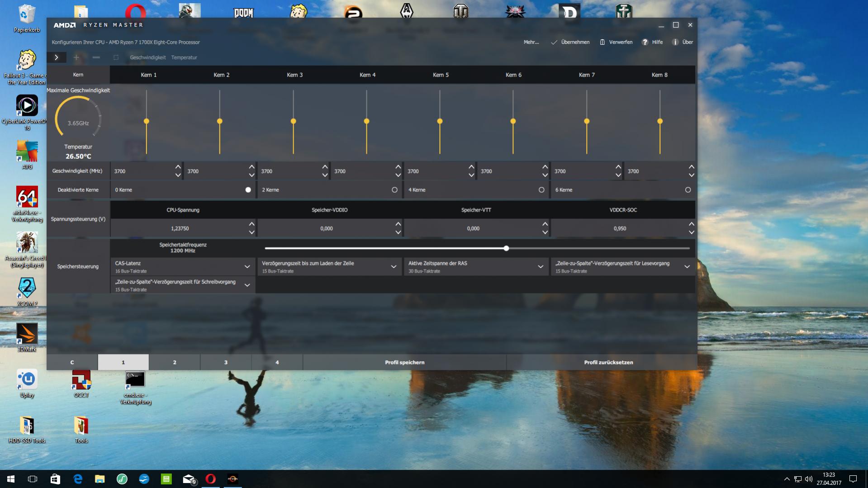Open the Windows Start menu
Viewport: 868px width, 488px height.
[x=11, y=479]
